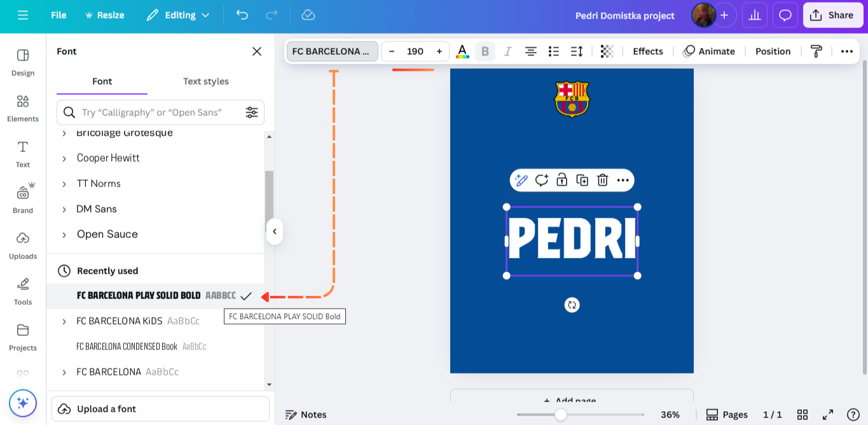Open the Brand sidebar panel
Image resolution: width=868 pixels, height=425 pixels.
point(23,200)
